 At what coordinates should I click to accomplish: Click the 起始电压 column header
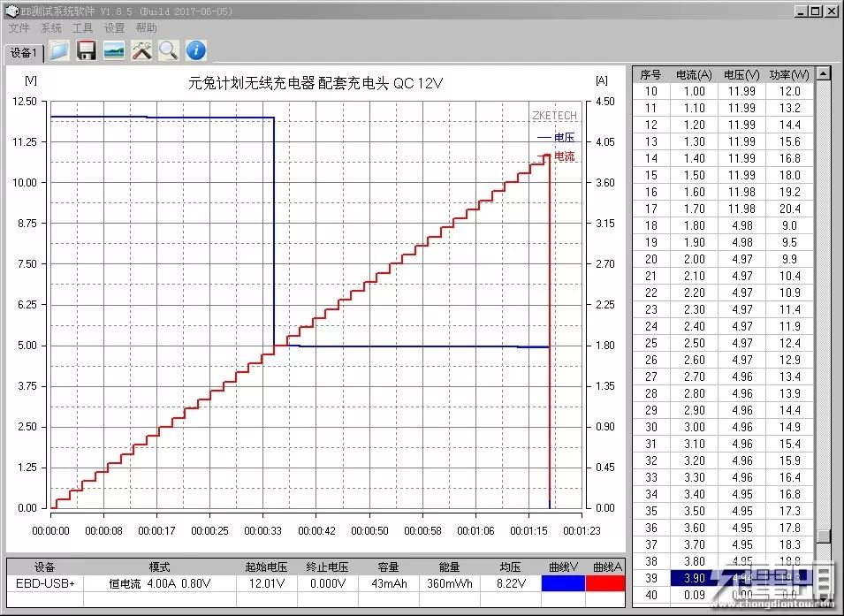click(266, 567)
